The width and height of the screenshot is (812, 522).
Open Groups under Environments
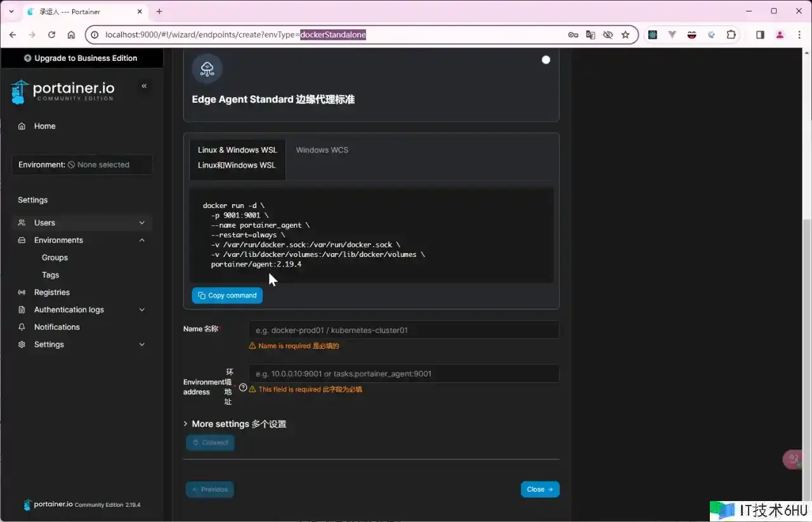click(x=55, y=258)
